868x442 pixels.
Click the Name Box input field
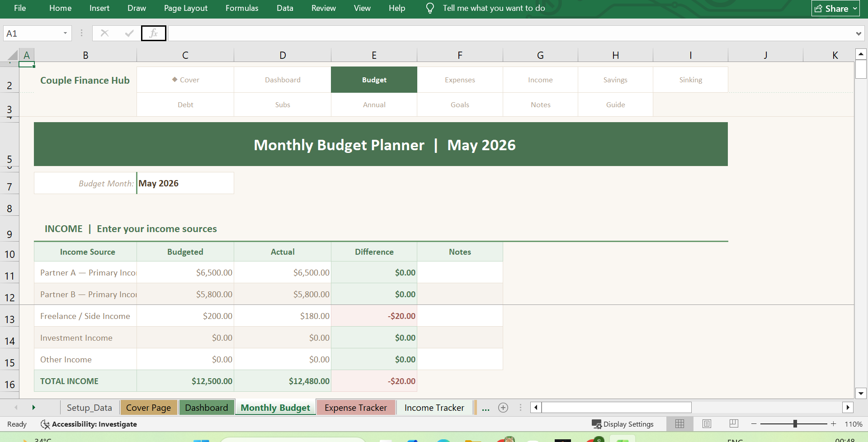[33, 33]
